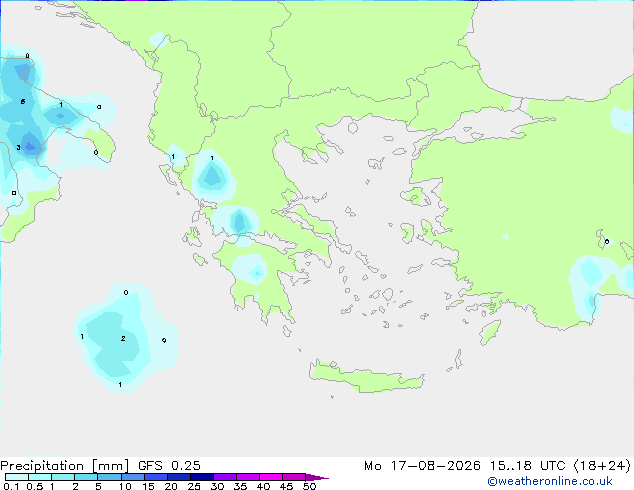Select the 2–5 mm legend color box
Viewport: 634px width, 490px height.
[x=86, y=477]
